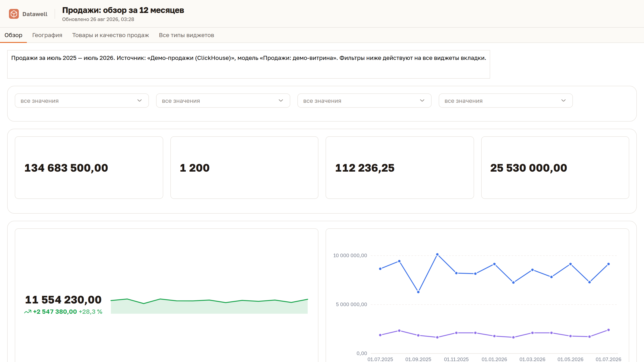The image size is (644, 362).
Task: Click the 112 236,25 indicator value
Action: click(x=365, y=168)
